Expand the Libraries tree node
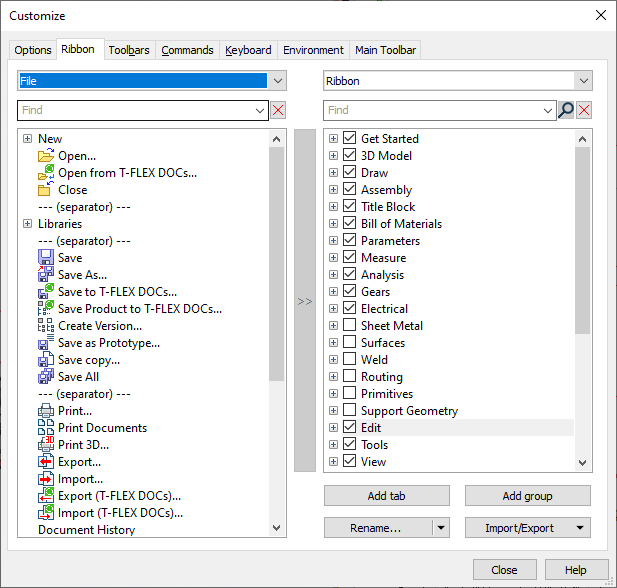Image resolution: width=617 pixels, height=588 pixels. tap(27, 224)
